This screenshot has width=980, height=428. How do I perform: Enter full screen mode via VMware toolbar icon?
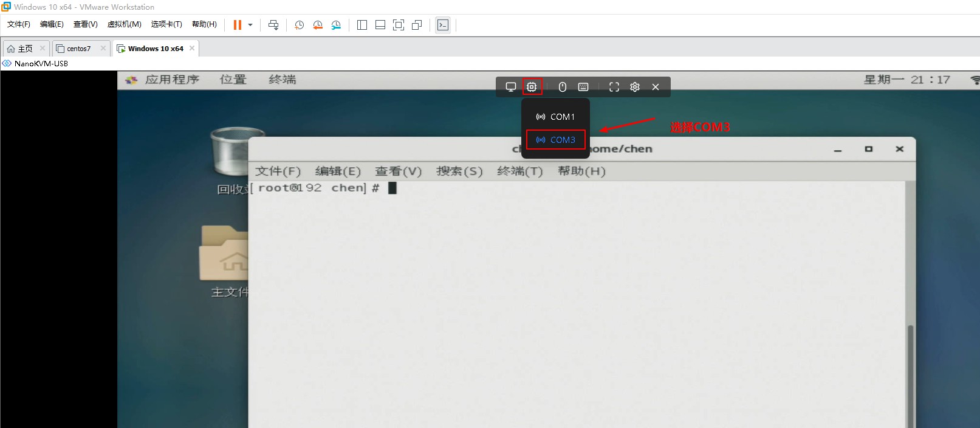(x=399, y=25)
